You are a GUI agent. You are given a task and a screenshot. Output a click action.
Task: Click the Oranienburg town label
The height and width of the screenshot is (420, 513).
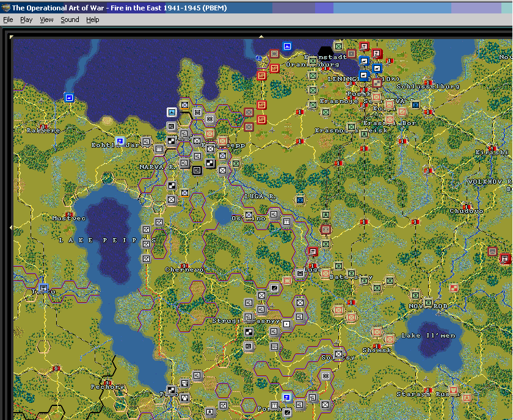coord(313,65)
